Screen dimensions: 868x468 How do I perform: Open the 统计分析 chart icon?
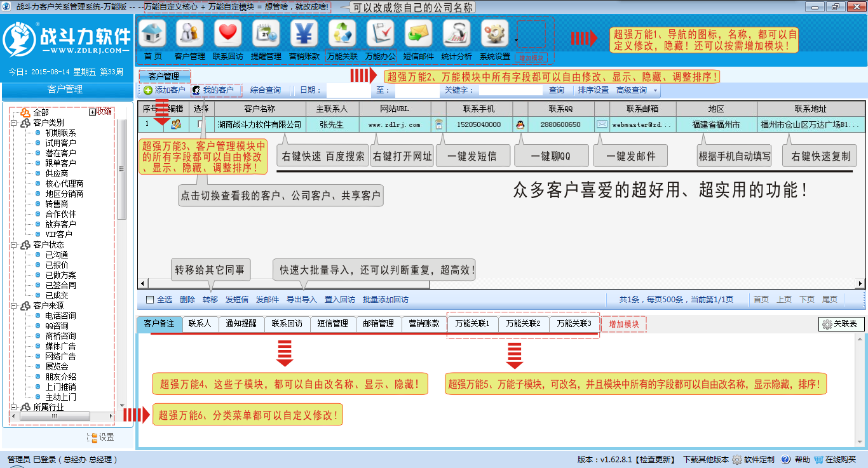pos(457,33)
